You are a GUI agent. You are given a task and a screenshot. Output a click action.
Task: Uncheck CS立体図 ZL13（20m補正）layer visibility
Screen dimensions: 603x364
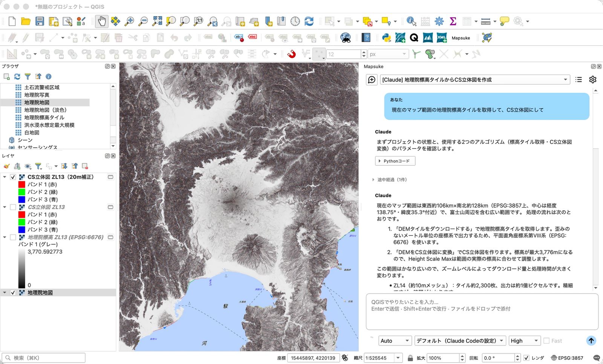pos(13,177)
